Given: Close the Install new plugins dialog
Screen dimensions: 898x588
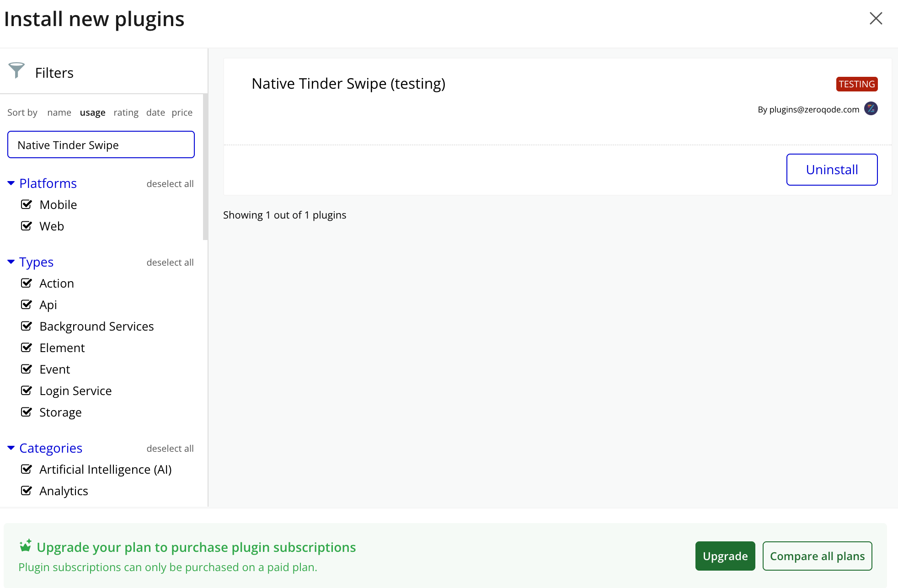Looking at the screenshot, I should (x=876, y=19).
